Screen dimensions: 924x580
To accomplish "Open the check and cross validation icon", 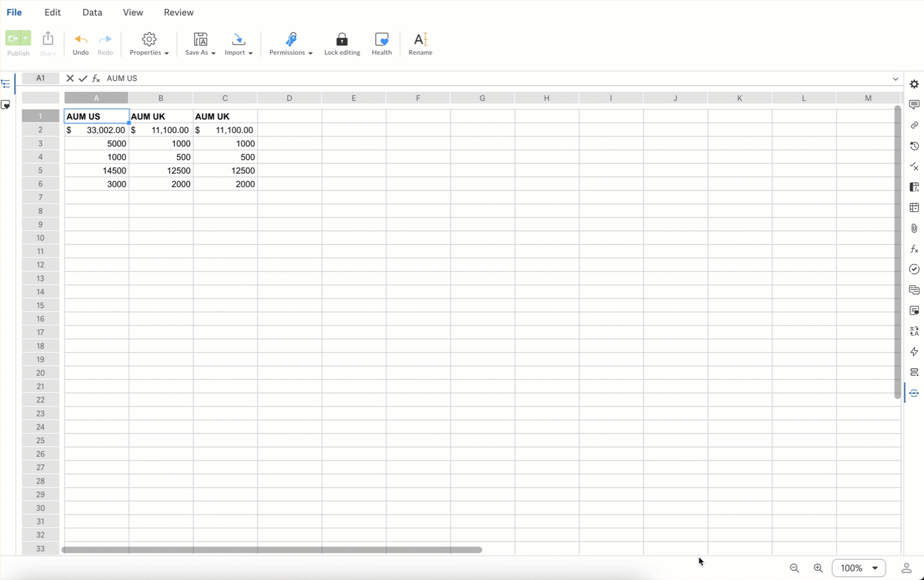I will [x=915, y=167].
